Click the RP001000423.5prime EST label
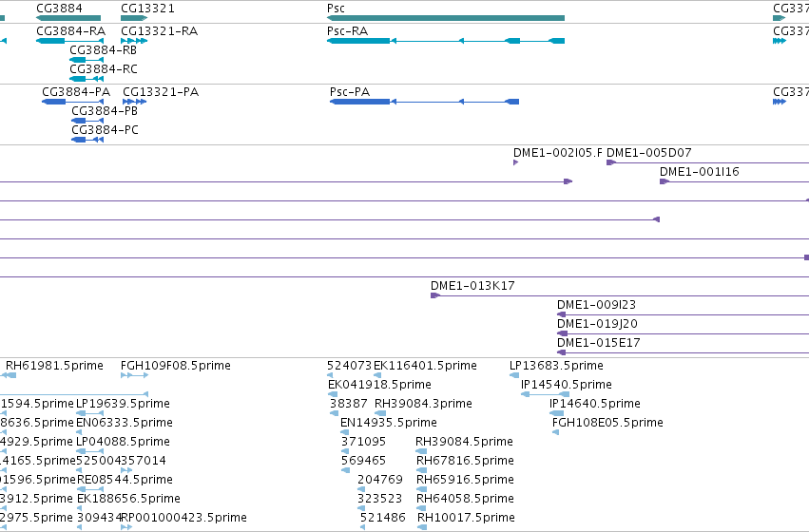809x532 pixels. (183, 518)
